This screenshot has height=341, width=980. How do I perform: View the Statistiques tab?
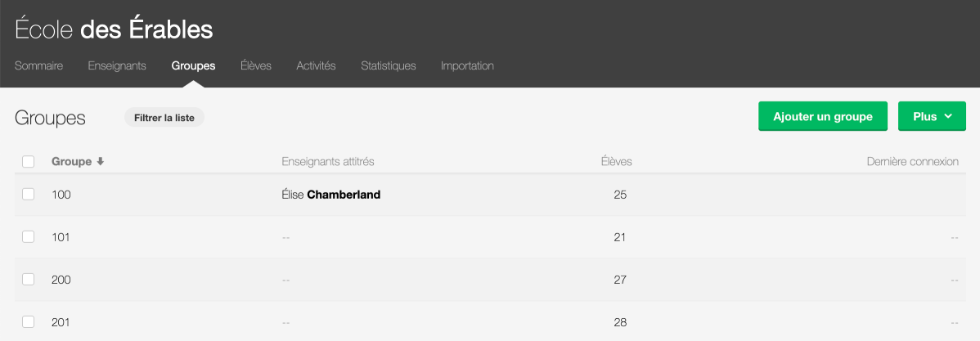pyautogui.click(x=388, y=65)
